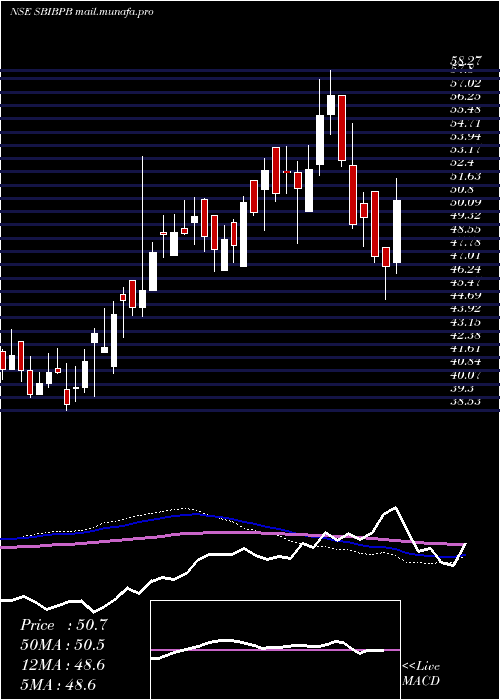The image size is (500, 700).
Task: Click the 45.47 price axis label
Action: pos(464,282)
